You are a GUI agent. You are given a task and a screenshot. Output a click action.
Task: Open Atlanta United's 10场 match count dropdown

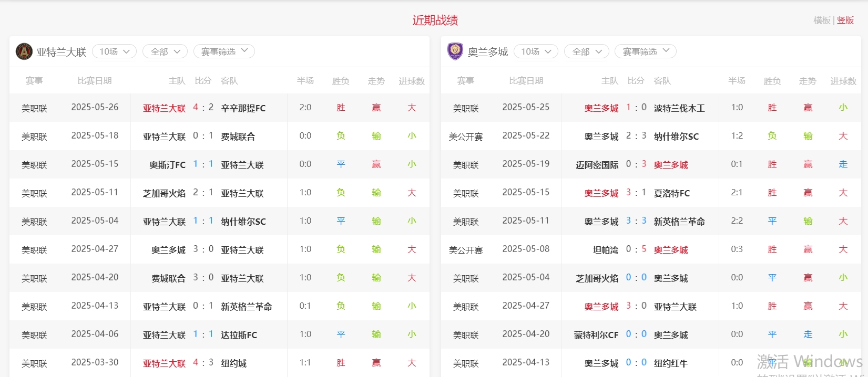[x=114, y=51]
